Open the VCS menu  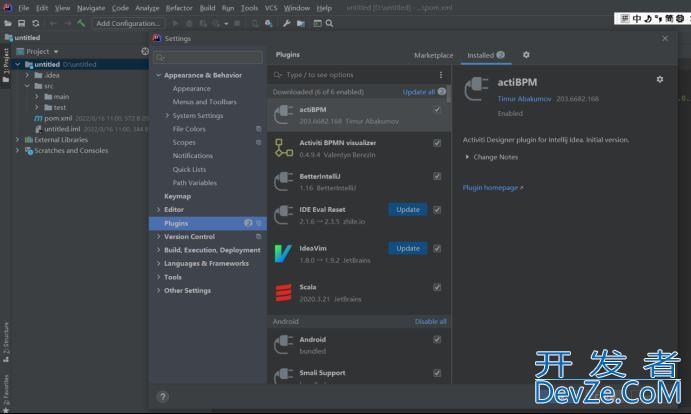(271, 8)
